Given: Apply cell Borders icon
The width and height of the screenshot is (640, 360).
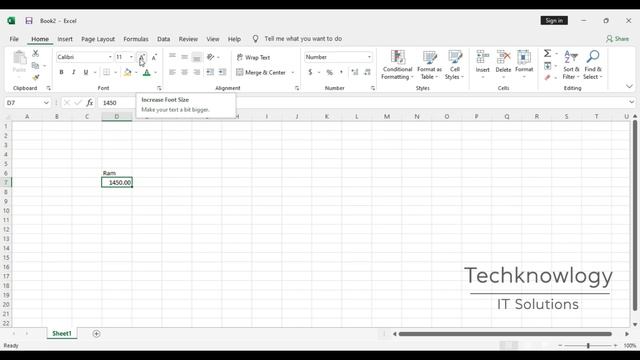Looking at the screenshot, I should (107, 72).
